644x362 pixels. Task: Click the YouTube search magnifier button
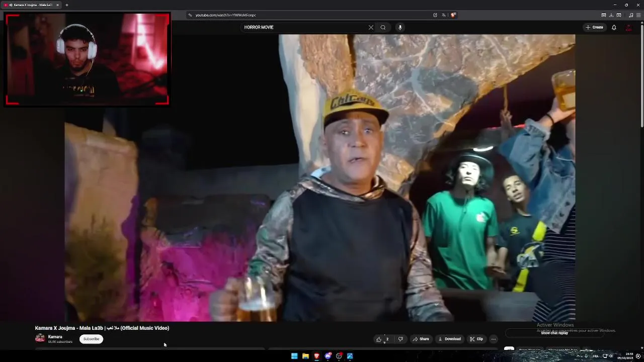click(x=383, y=28)
